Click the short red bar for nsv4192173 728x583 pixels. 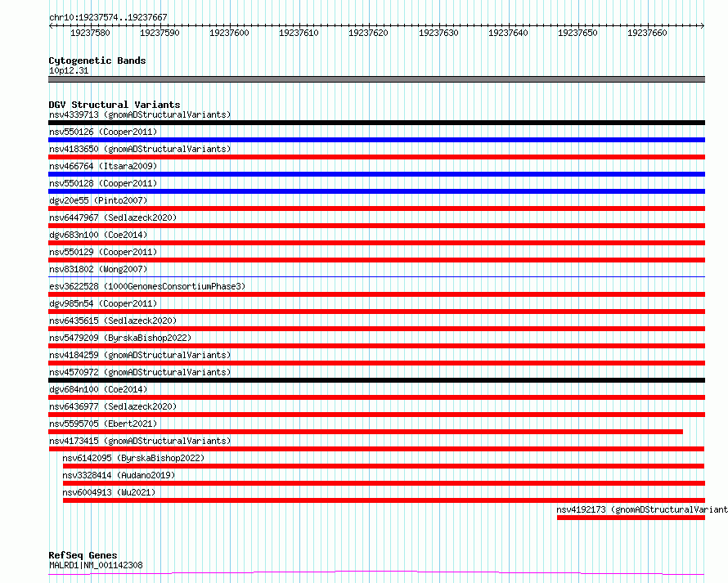tap(631, 518)
